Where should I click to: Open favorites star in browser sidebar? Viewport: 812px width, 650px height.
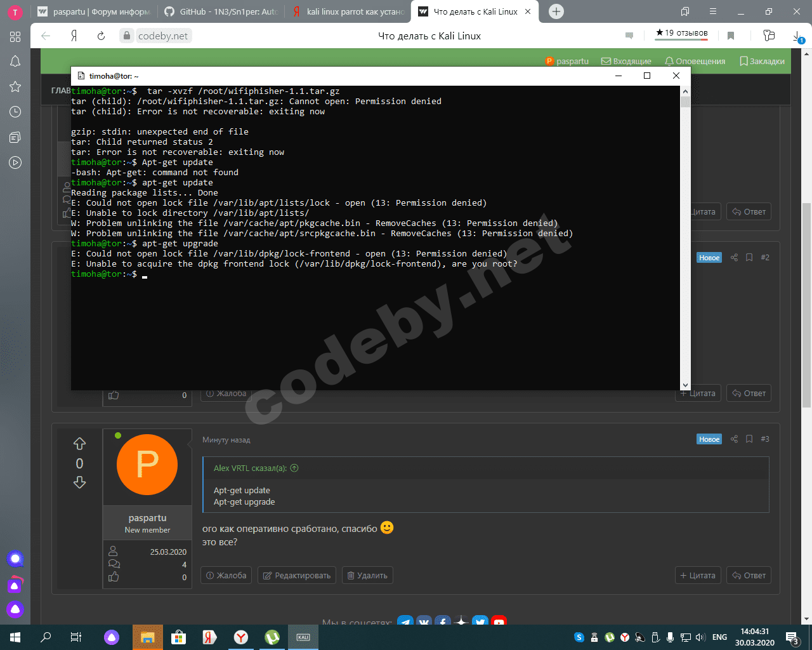[15, 87]
